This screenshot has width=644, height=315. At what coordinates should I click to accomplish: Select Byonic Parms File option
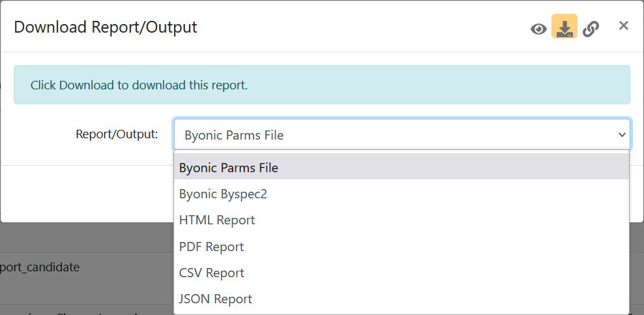tap(402, 168)
